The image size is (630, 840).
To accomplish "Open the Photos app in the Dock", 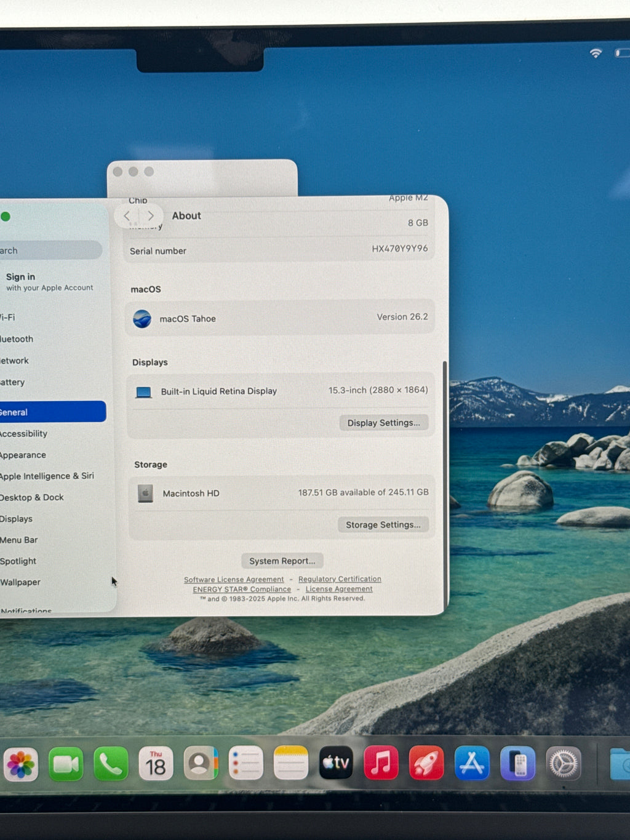I will coord(21,764).
